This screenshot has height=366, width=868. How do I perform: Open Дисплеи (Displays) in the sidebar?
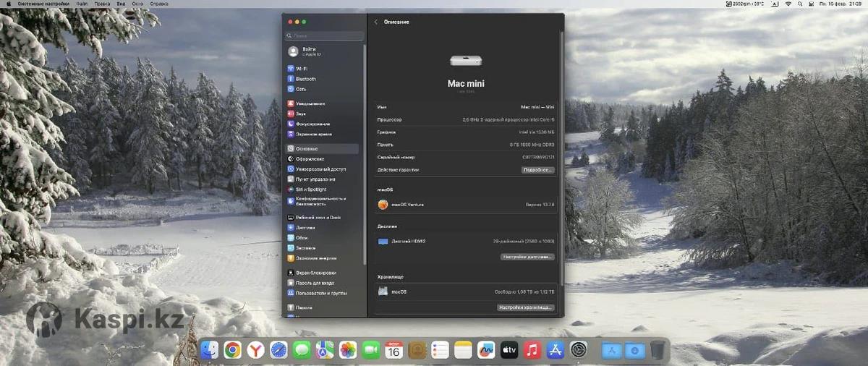tap(305, 227)
